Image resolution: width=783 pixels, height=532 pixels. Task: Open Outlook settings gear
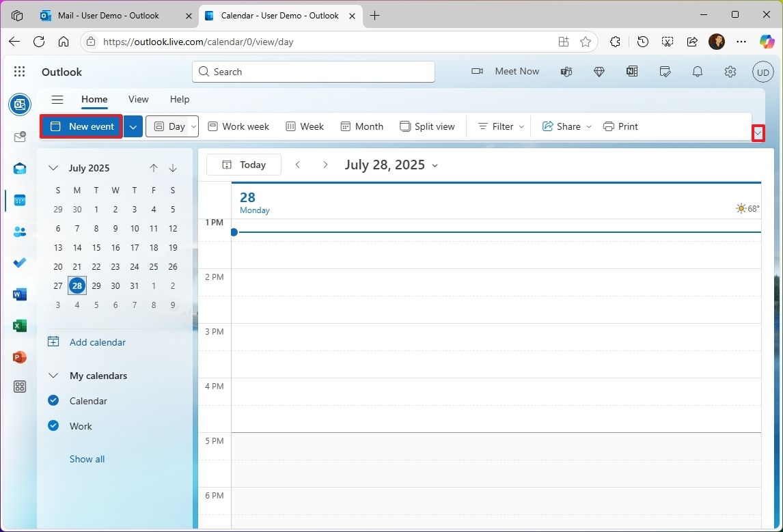(730, 71)
